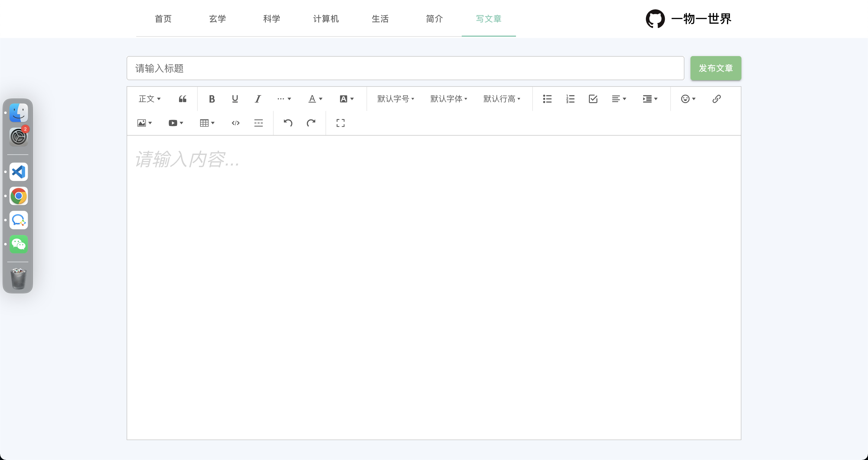Open System Preferences from the dock

click(x=18, y=137)
